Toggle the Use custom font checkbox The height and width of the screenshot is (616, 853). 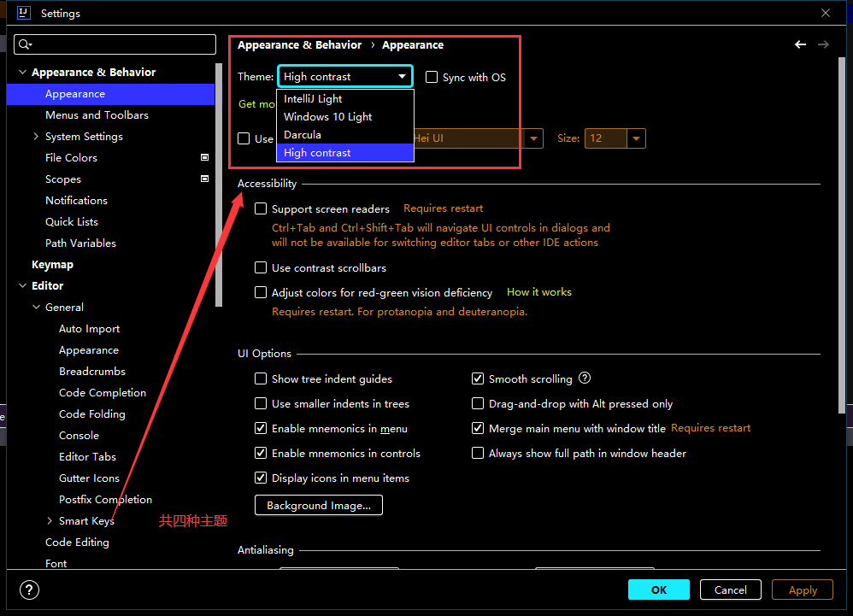[244, 138]
